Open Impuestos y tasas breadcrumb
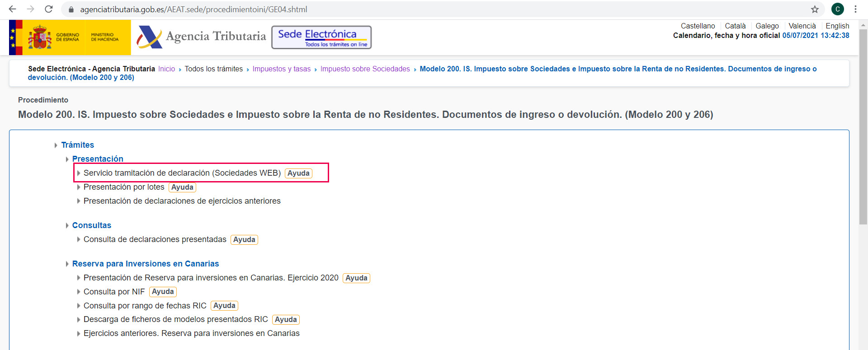The height and width of the screenshot is (350, 868). (x=281, y=69)
